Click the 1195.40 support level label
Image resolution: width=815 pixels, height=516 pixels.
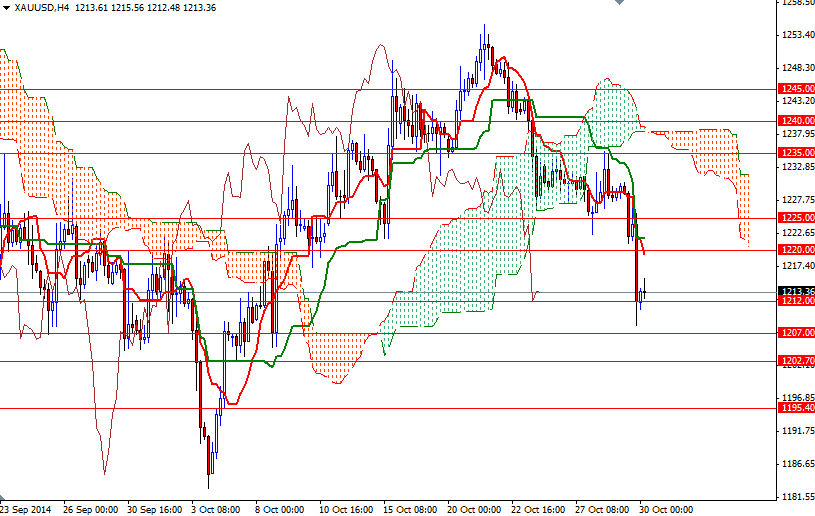click(795, 408)
